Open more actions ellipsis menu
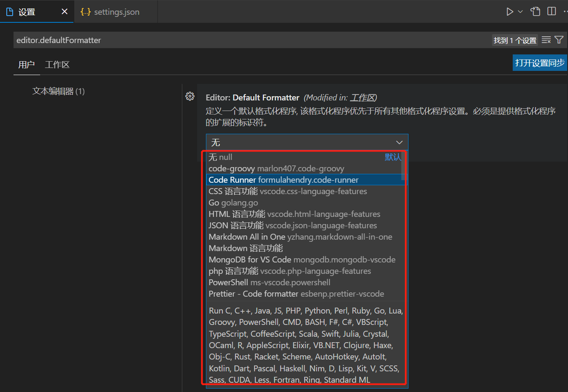This screenshot has height=392, width=568. coord(565,11)
